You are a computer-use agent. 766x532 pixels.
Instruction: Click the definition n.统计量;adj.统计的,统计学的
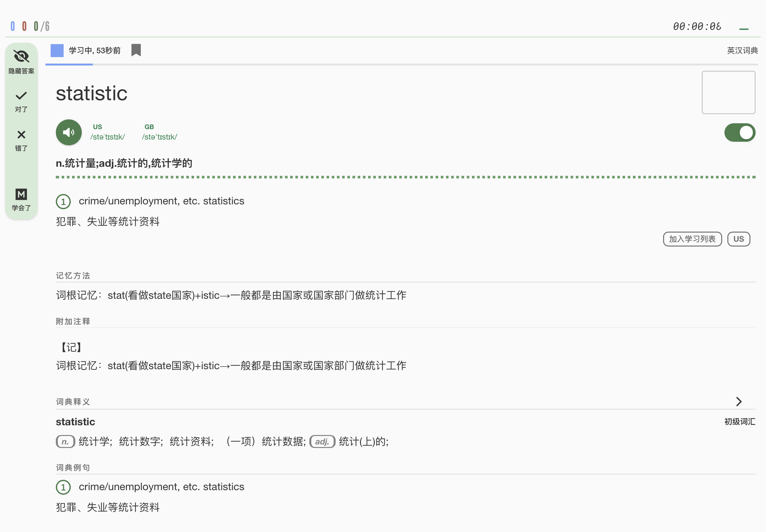tap(124, 163)
